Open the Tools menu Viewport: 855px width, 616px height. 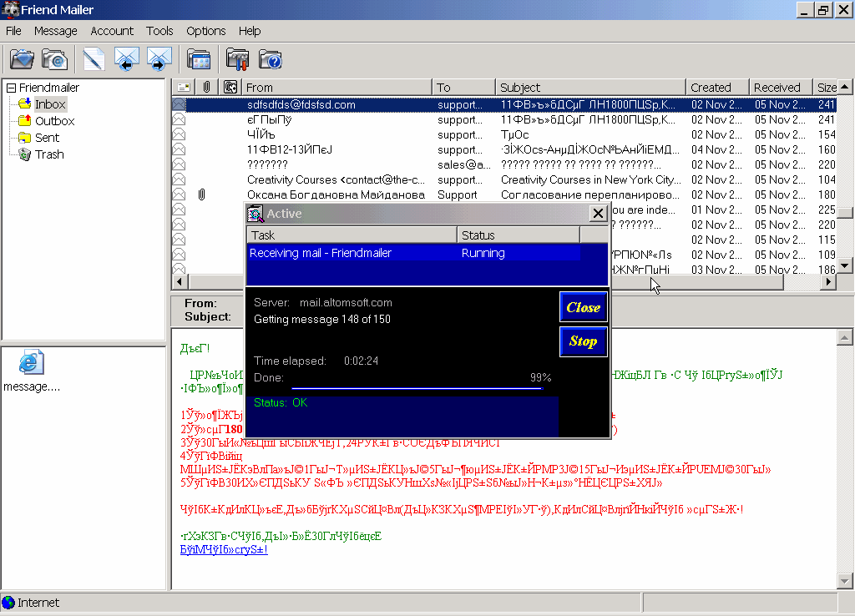(x=159, y=31)
